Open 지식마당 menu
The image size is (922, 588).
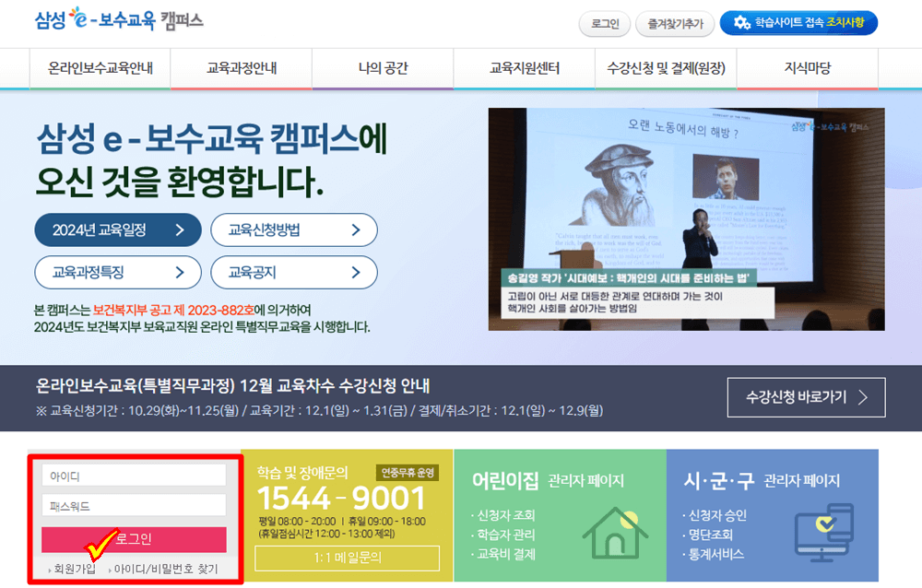click(808, 68)
